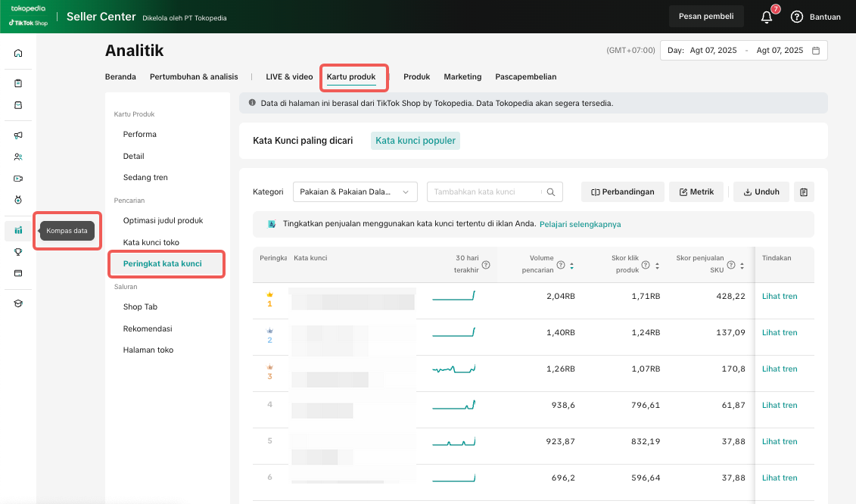The width and height of the screenshot is (856, 504).
Task: Click the search magnifier in keyword field
Action: coord(551,192)
